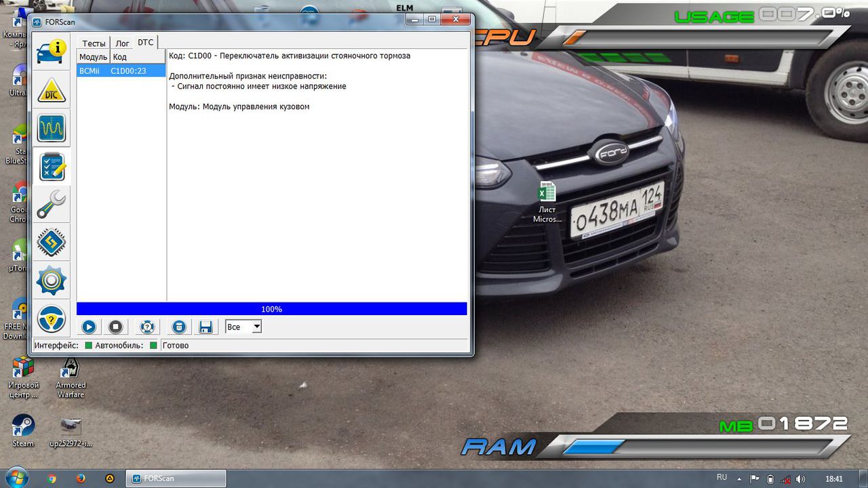Open the Windows Start menu

pyautogui.click(x=15, y=477)
